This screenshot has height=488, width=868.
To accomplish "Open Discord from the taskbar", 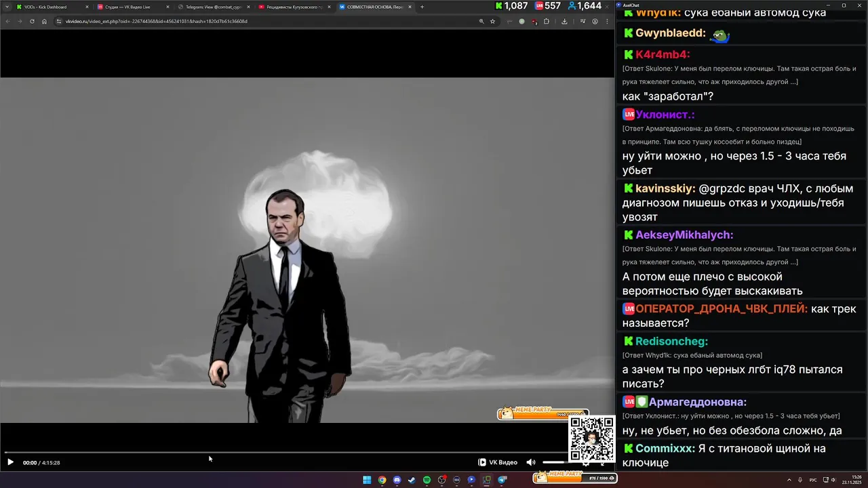I will tap(397, 480).
